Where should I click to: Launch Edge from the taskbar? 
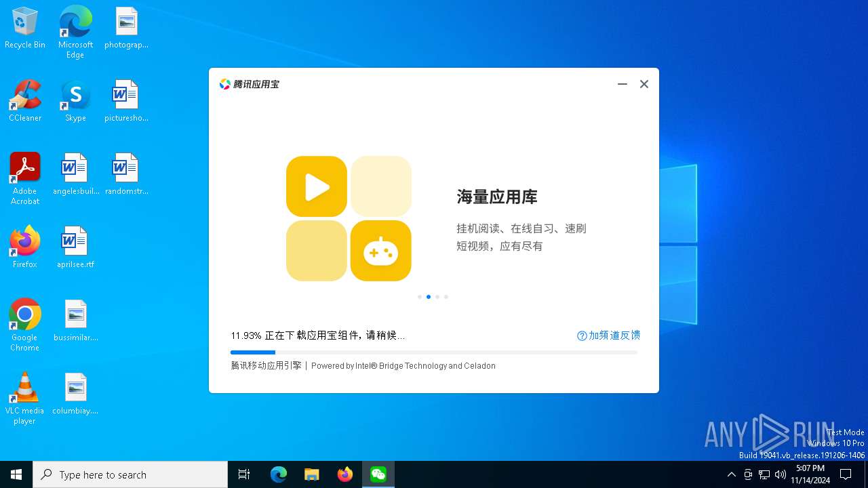coord(279,474)
